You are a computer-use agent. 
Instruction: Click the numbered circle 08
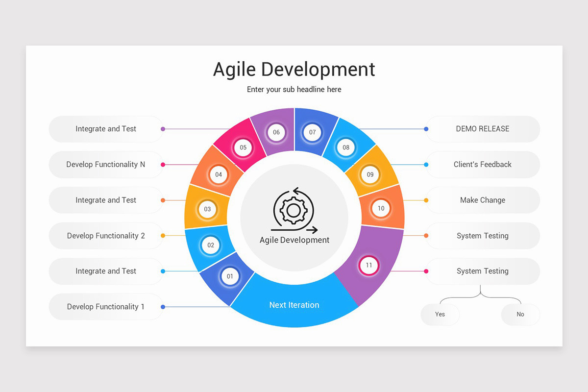pyautogui.click(x=345, y=147)
